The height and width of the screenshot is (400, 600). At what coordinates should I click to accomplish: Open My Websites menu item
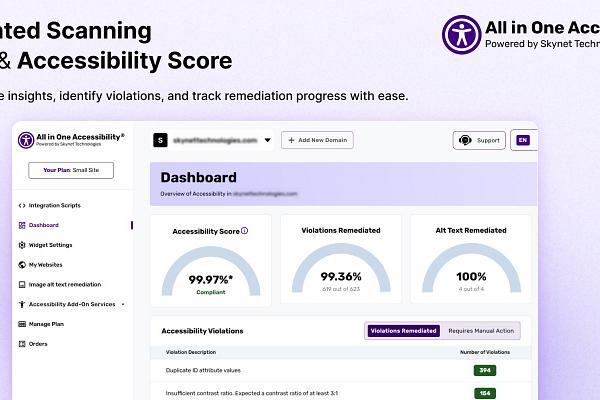point(46,265)
